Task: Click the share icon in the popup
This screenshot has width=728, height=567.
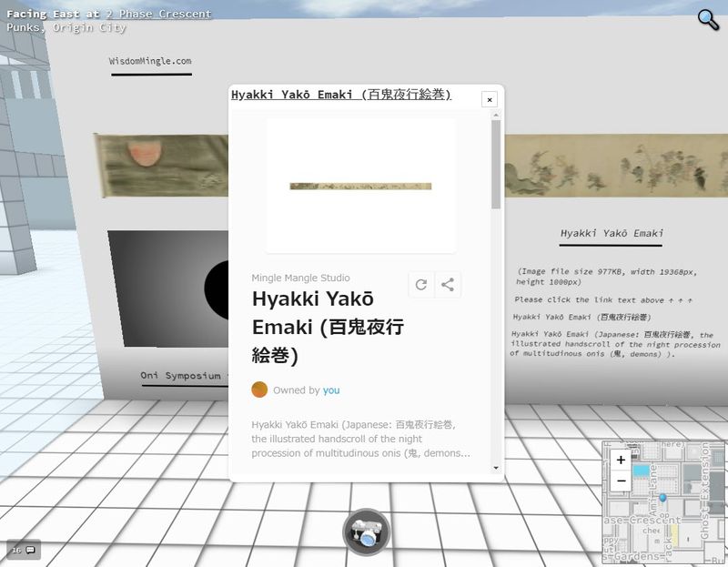Action: pos(448,285)
